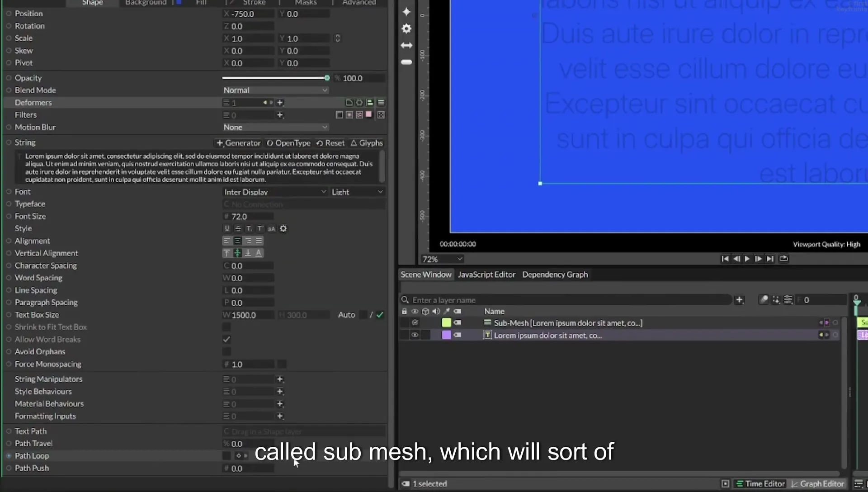Set alignment to left
868x492 pixels.
[x=227, y=241]
